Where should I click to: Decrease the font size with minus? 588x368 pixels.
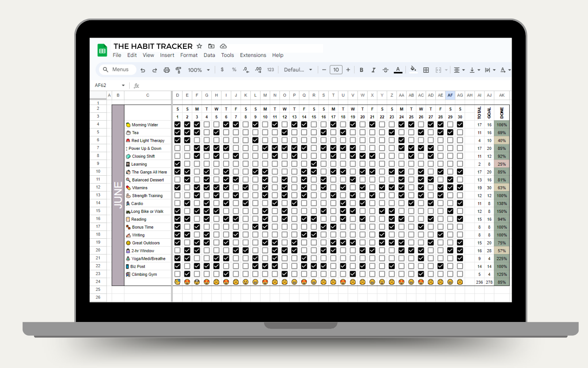pos(324,70)
